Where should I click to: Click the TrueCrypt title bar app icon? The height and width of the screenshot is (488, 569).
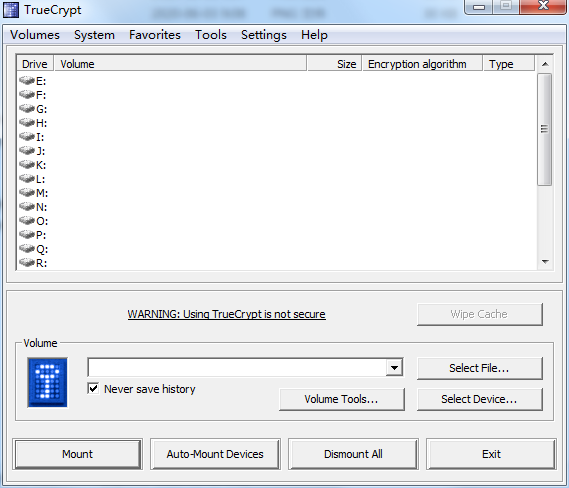[11, 10]
